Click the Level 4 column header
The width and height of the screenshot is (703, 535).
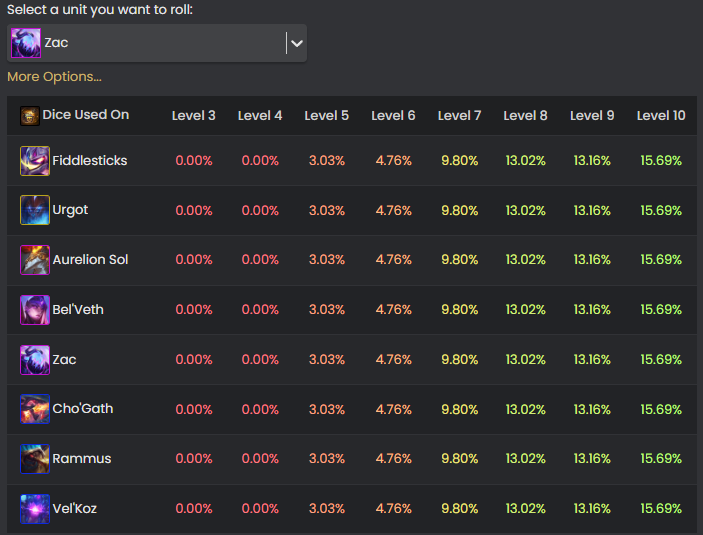click(x=260, y=116)
